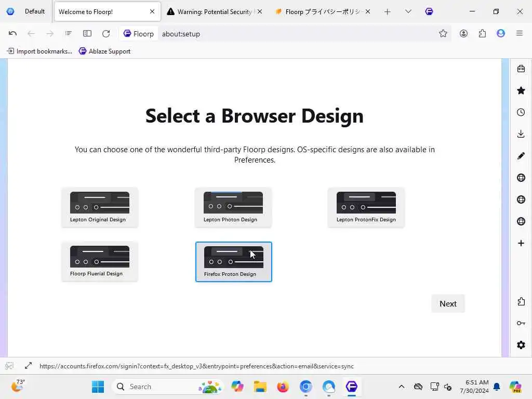Switch to Welcome to Floorp! tab
This screenshot has width=532, height=399.
pyautogui.click(x=107, y=12)
